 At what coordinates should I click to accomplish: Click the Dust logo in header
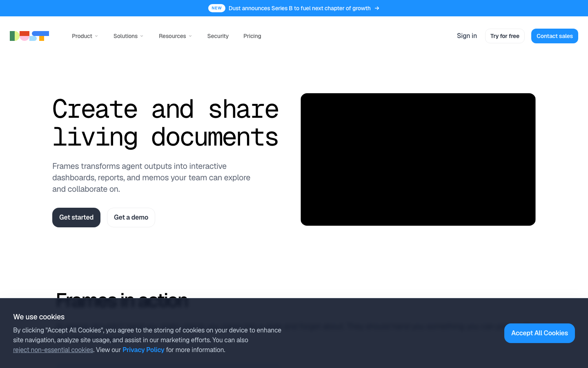click(29, 36)
